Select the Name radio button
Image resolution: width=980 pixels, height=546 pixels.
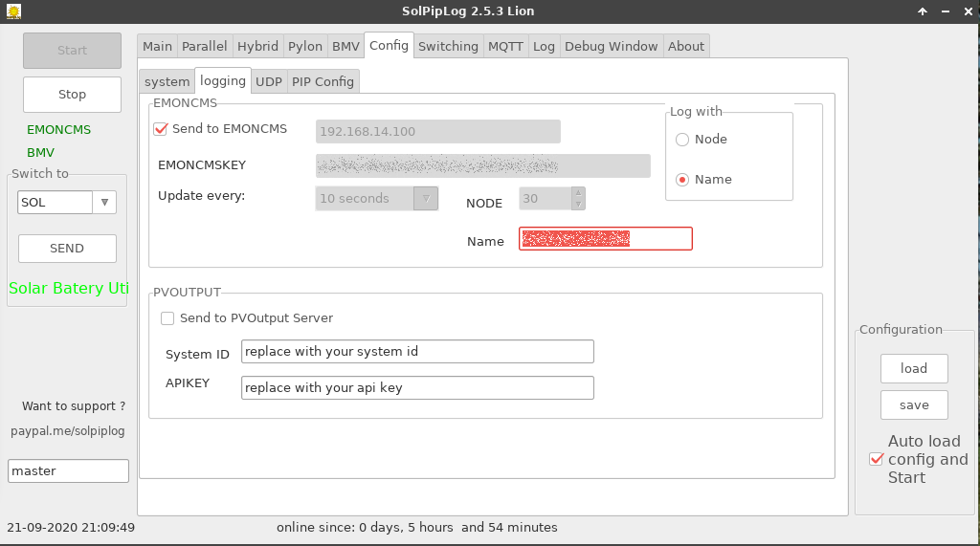click(x=682, y=180)
